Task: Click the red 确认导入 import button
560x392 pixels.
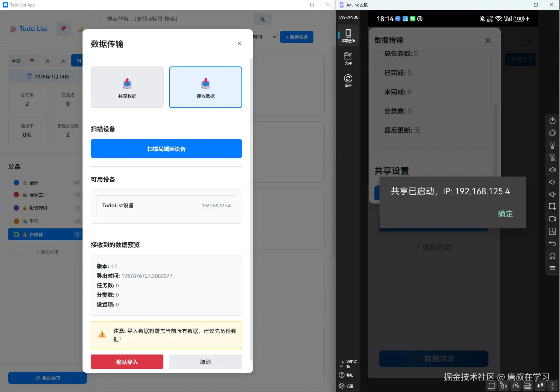Action: (x=127, y=362)
